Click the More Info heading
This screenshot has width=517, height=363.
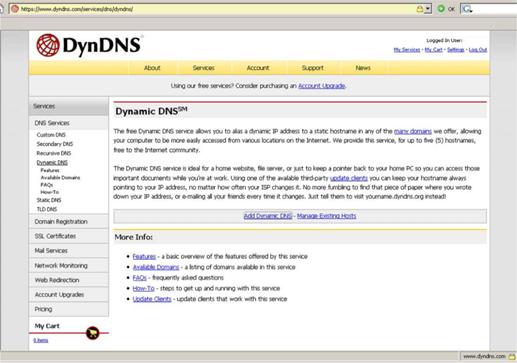[x=133, y=237]
